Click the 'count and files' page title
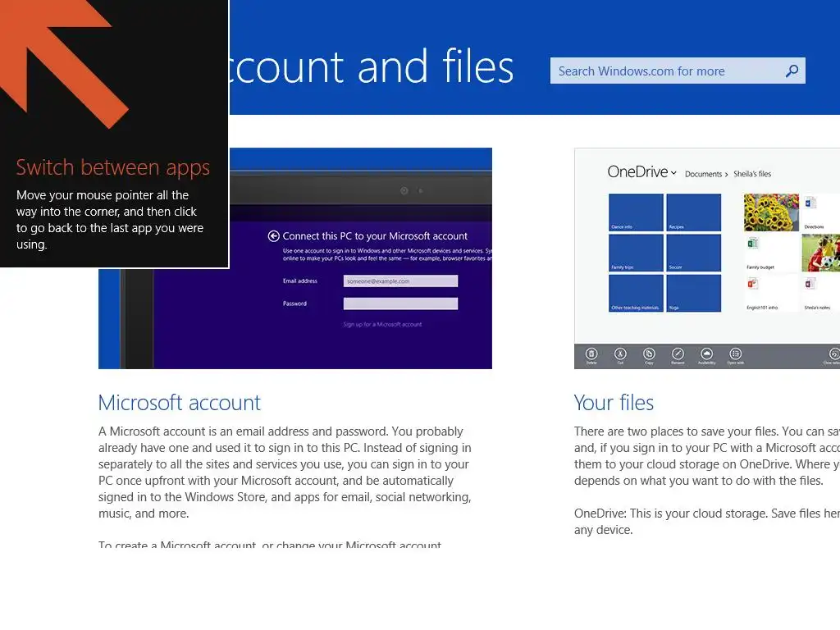The width and height of the screenshot is (840, 630). click(x=371, y=67)
